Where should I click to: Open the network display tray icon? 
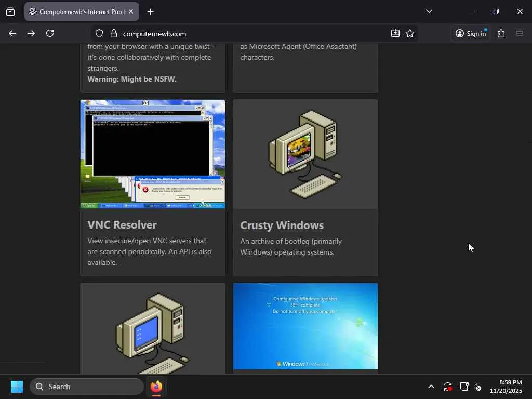(x=464, y=387)
